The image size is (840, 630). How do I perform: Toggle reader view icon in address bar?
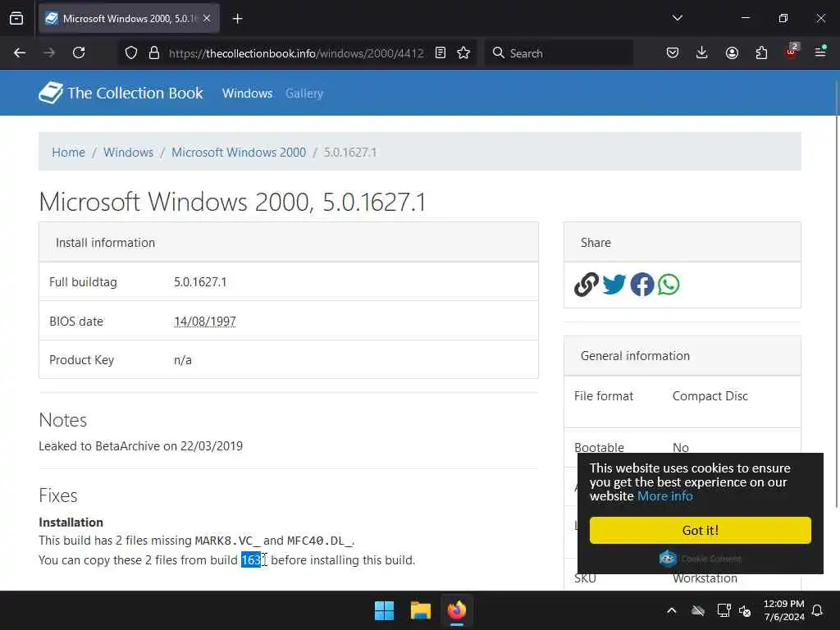441,52
